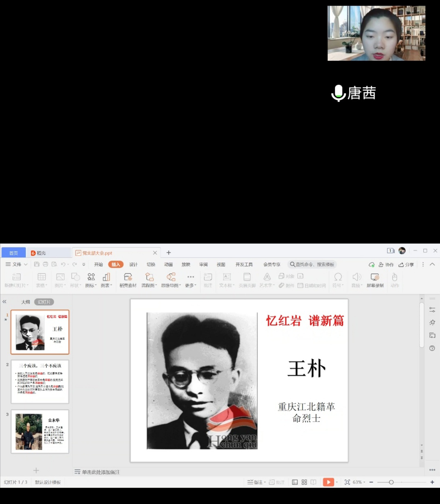Toggle normal view in status bar
The width and height of the screenshot is (440, 504).
pos(295,482)
